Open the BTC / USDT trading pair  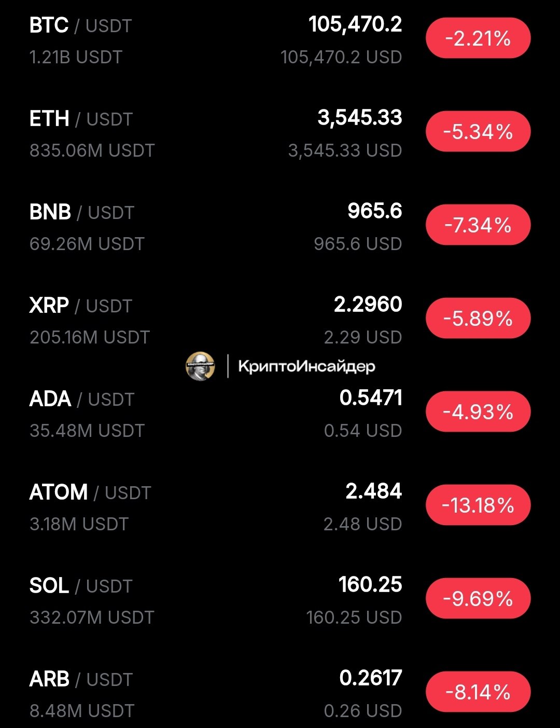coord(80,25)
